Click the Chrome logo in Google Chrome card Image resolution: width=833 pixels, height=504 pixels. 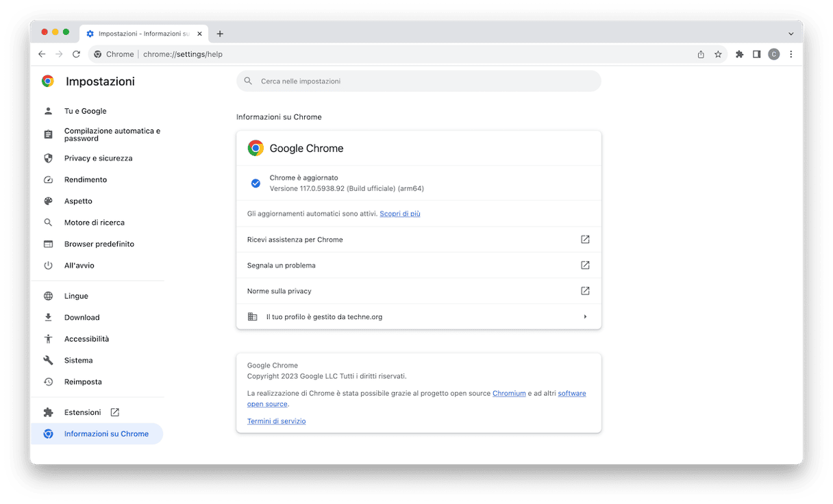tap(256, 148)
